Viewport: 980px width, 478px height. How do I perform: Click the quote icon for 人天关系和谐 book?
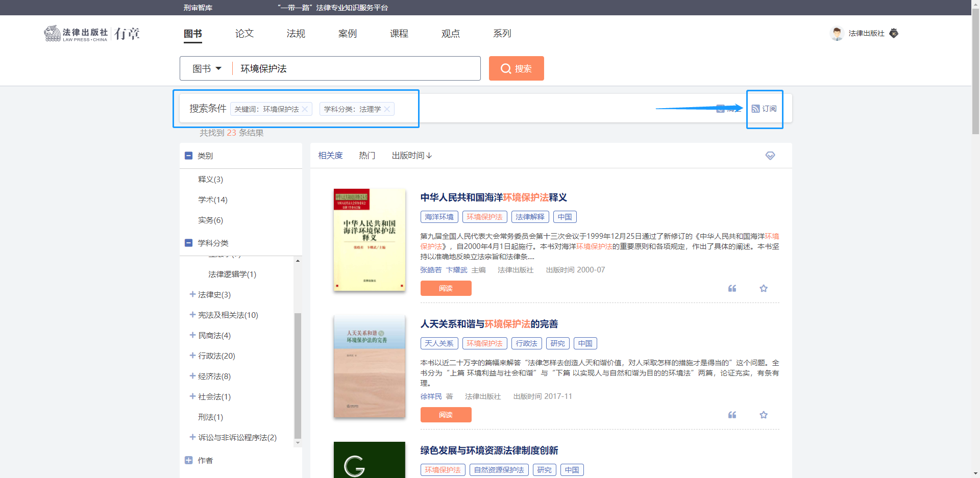[x=732, y=415]
